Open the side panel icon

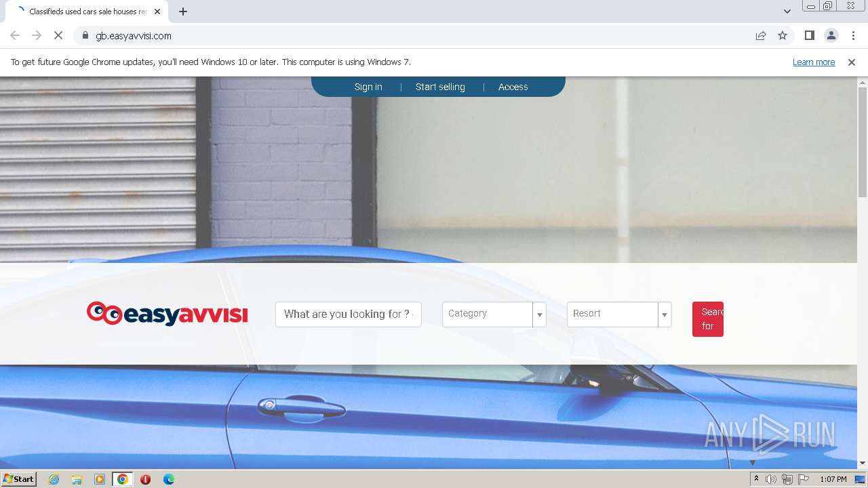809,36
